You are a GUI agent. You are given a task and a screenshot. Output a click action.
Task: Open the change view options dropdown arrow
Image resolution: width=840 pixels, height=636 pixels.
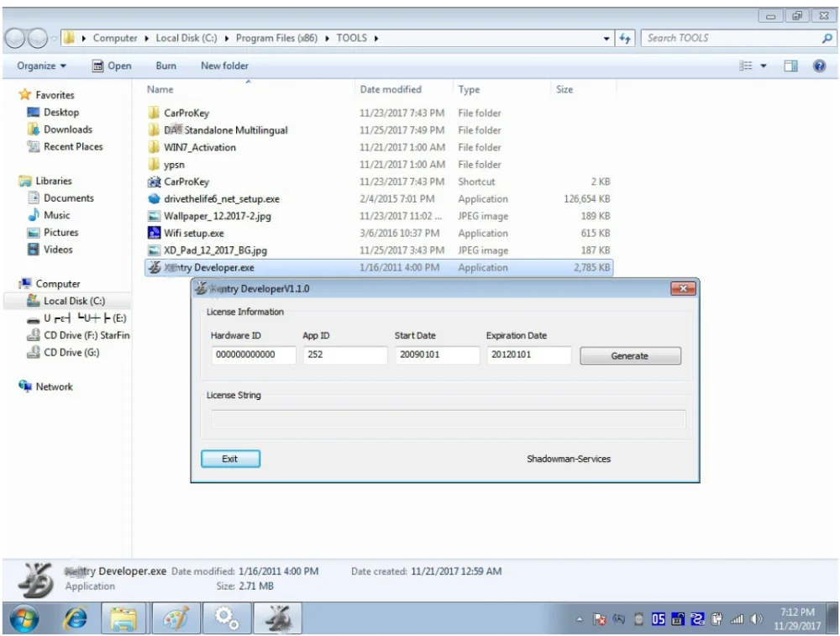764,66
